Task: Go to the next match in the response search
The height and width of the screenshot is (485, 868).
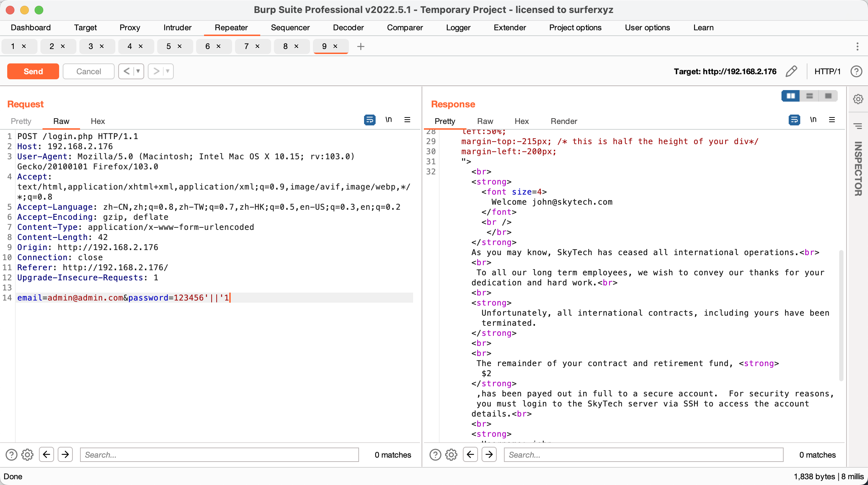Action: (x=489, y=455)
